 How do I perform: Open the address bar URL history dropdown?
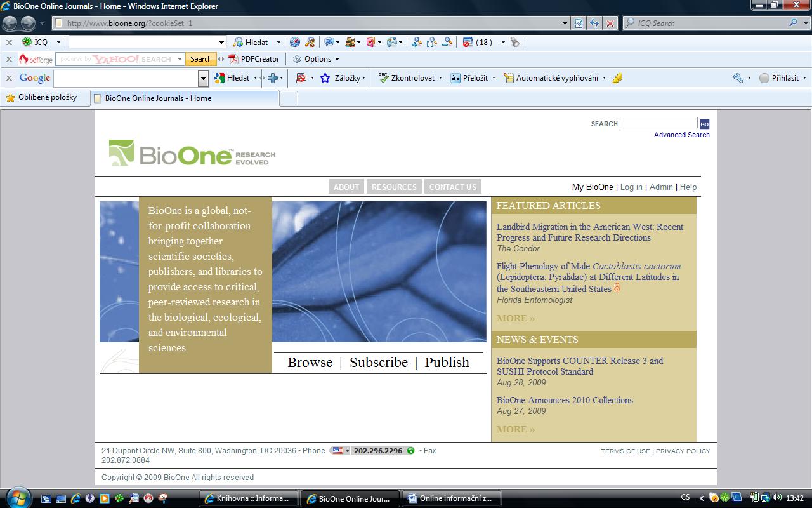point(565,23)
